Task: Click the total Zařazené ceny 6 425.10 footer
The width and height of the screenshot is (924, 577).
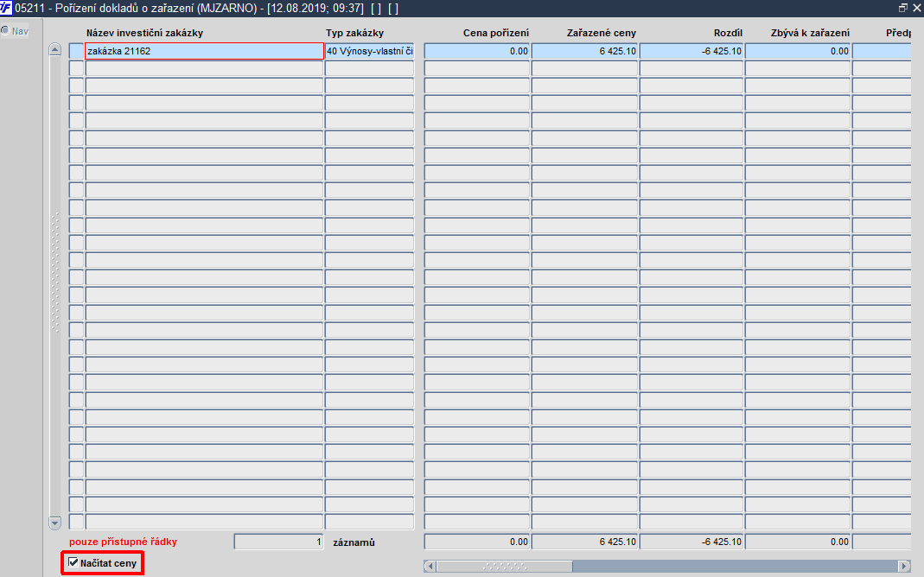Action: coord(584,542)
